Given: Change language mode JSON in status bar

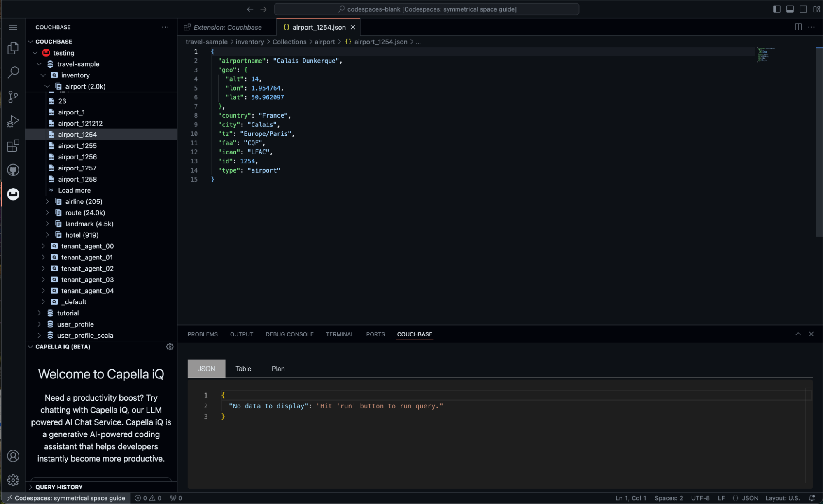Looking at the screenshot, I should tap(750, 498).
